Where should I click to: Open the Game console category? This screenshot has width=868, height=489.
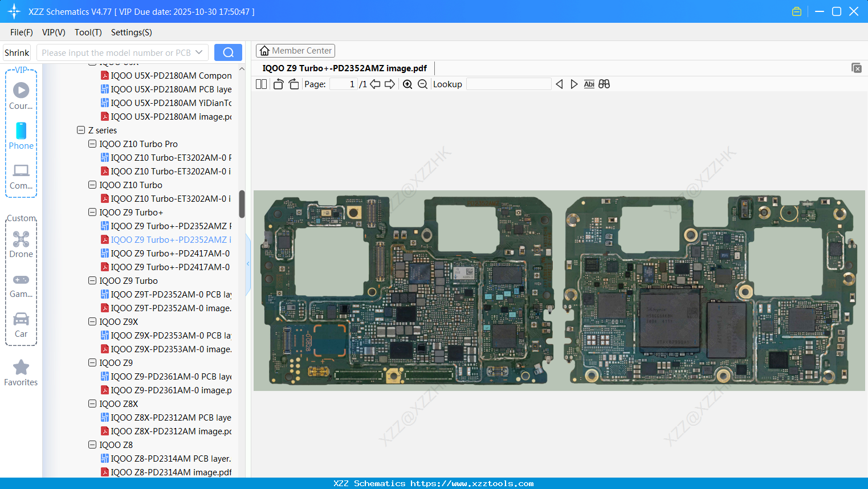point(21,286)
